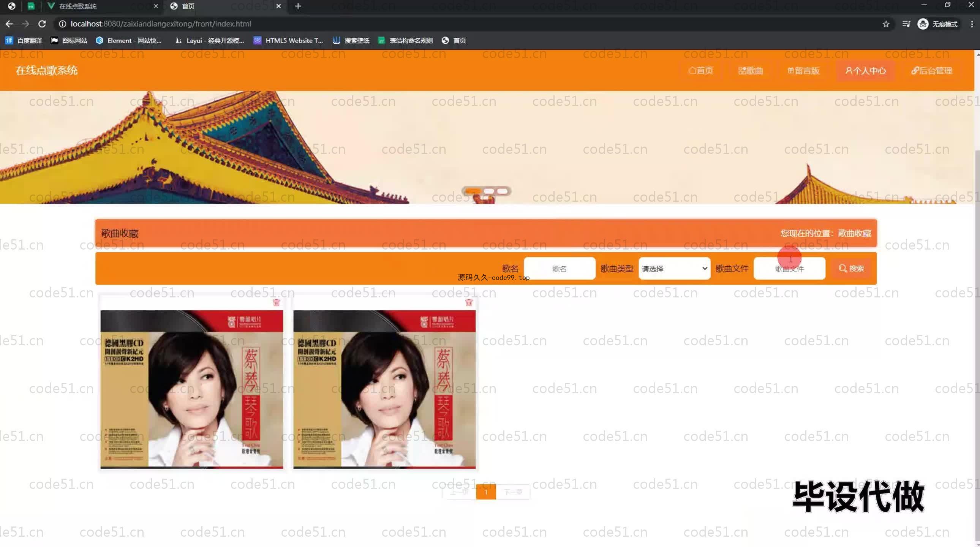The height and width of the screenshot is (547, 980).
Task: Click the address bar URL
Action: coord(161,24)
